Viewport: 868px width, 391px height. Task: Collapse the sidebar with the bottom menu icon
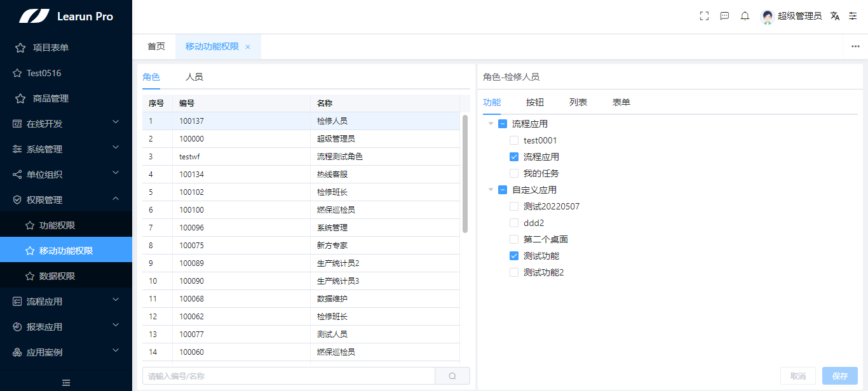point(66,383)
